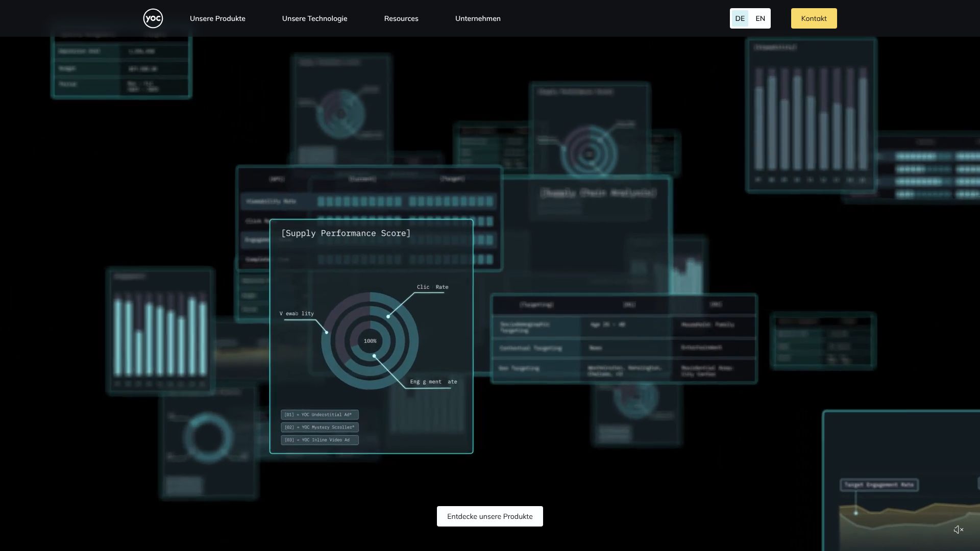
Task: Select the YOC Inline Video Ad legend entry
Action: coord(319,440)
